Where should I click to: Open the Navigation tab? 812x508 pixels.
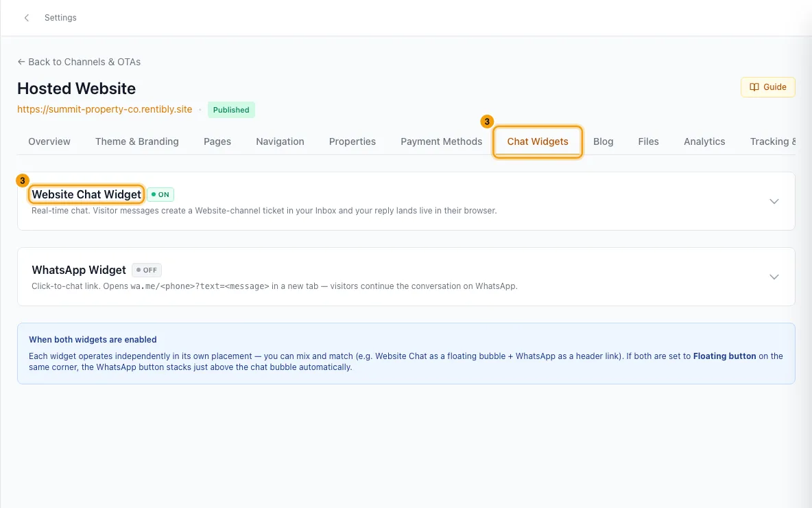pos(280,141)
